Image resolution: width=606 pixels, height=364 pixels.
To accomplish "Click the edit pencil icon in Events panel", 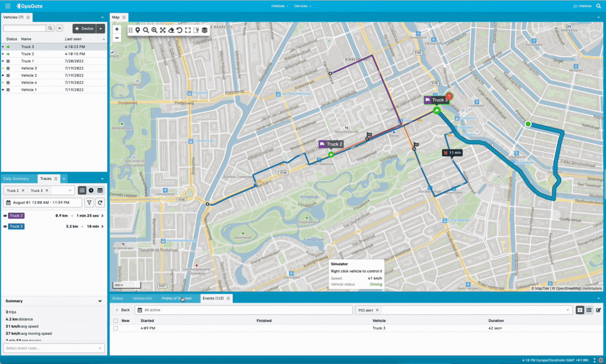I will point(599,310).
